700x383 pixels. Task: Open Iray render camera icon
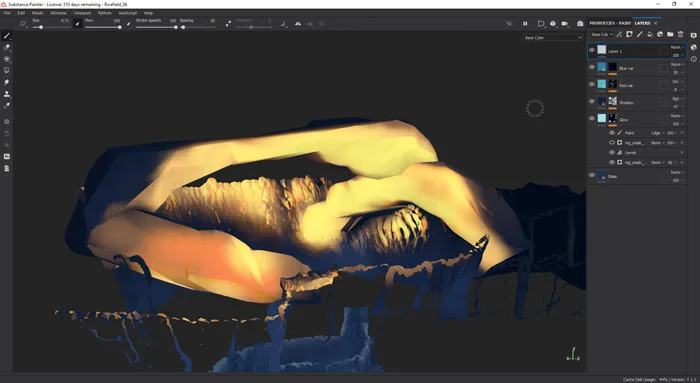point(580,24)
